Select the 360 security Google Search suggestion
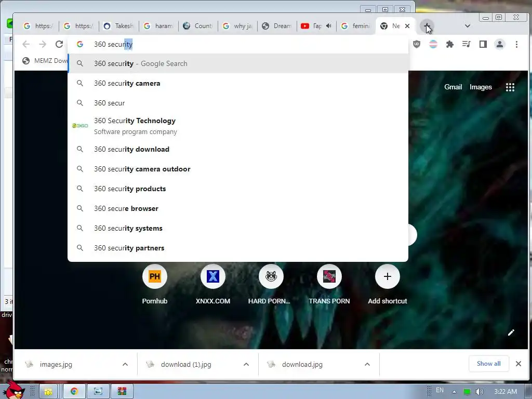Viewport: 532px width, 399px height. [x=238, y=63]
